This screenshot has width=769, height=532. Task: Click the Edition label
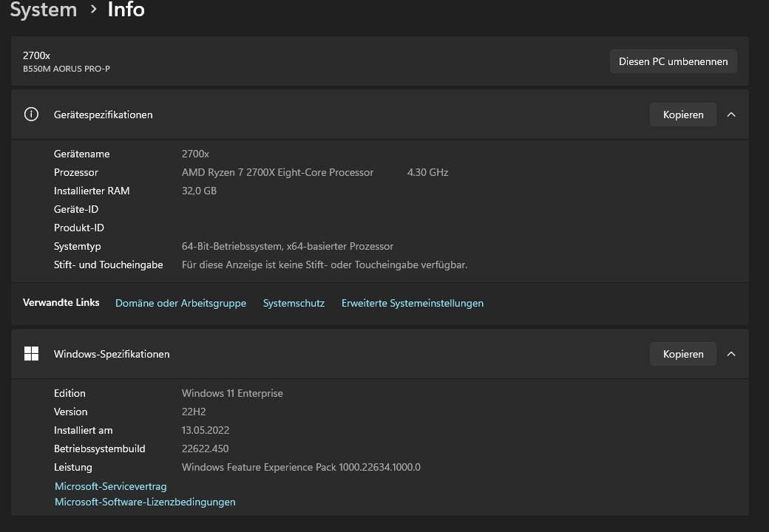(70, 393)
